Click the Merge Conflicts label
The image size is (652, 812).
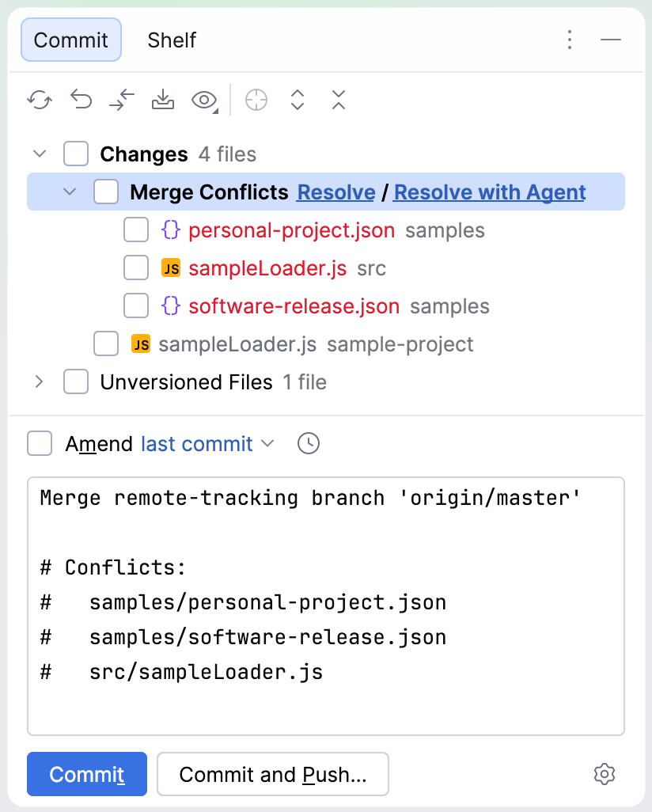point(209,192)
